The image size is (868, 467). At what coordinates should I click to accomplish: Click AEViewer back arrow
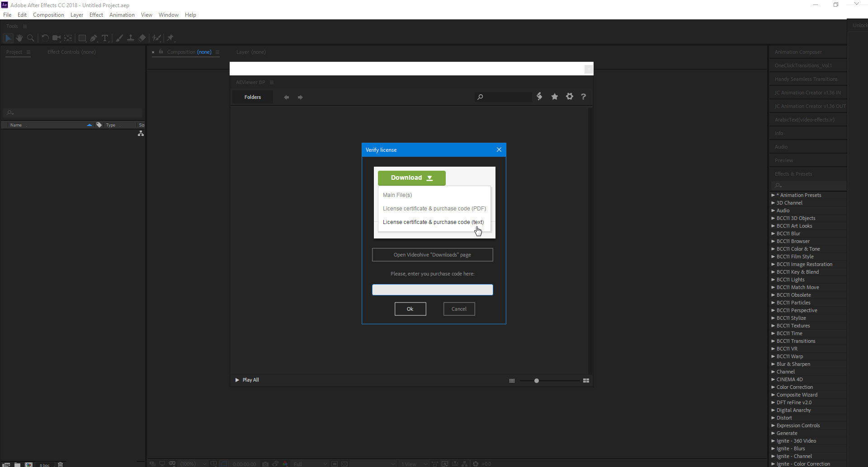[286, 97]
